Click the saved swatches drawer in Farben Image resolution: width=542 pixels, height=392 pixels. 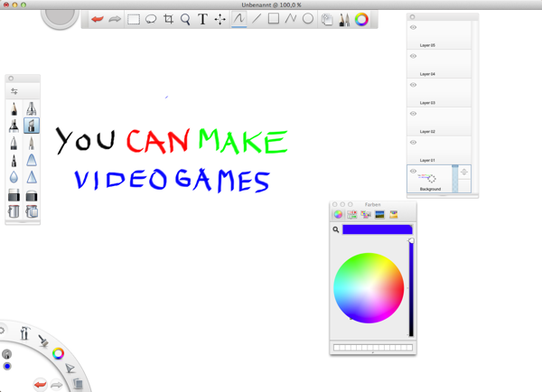click(x=373, y=348)
